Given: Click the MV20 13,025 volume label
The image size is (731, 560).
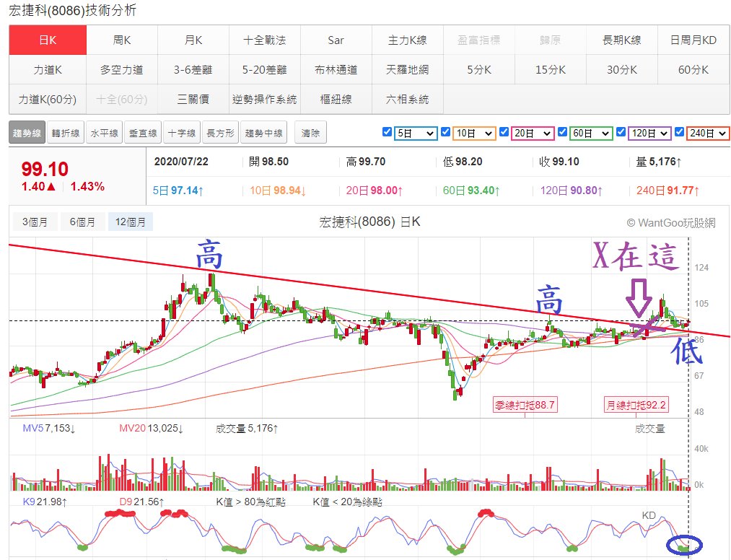Looking at the screenshot, I should pos(151,428).
